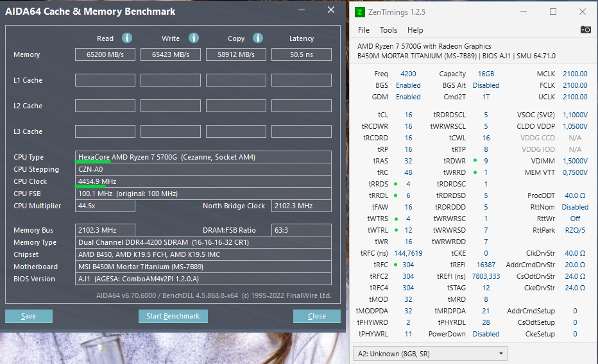Click the ZenTimings green Z app icon
This screenshot has height=364, width=598.
tap(359, 12)
